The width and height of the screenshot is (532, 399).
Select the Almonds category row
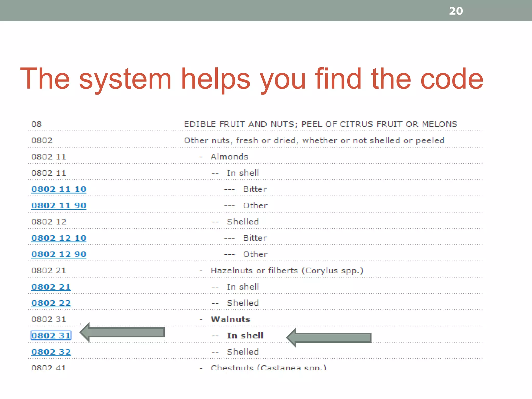pos(229,157)
